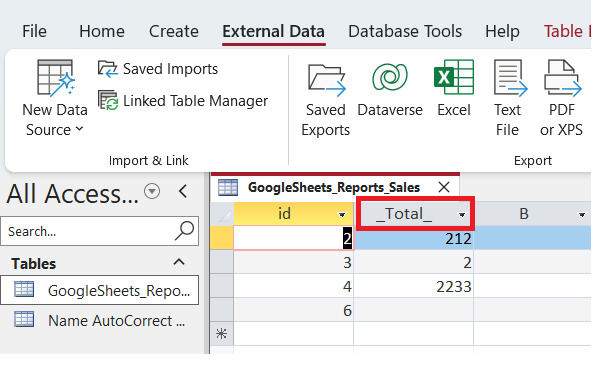Click the Name AutoCorrect table icon

click(x=24, y=319)
